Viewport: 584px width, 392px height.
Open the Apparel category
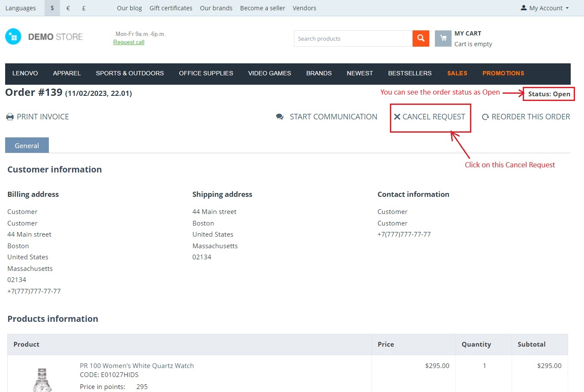67,73
